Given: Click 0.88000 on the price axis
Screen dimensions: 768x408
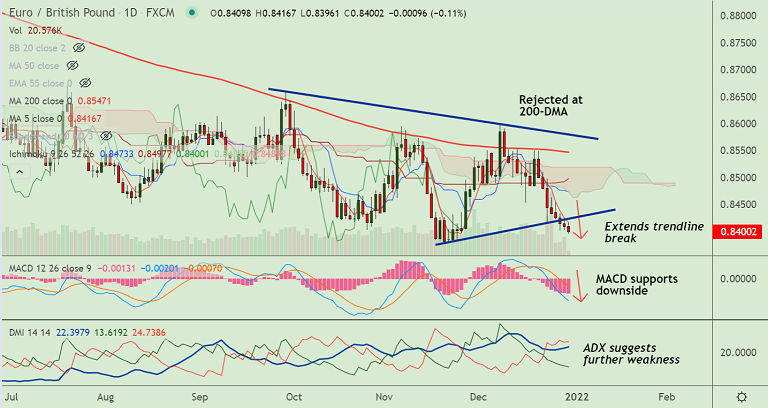Looking at the screenshot, I should [x=738, y=16].
